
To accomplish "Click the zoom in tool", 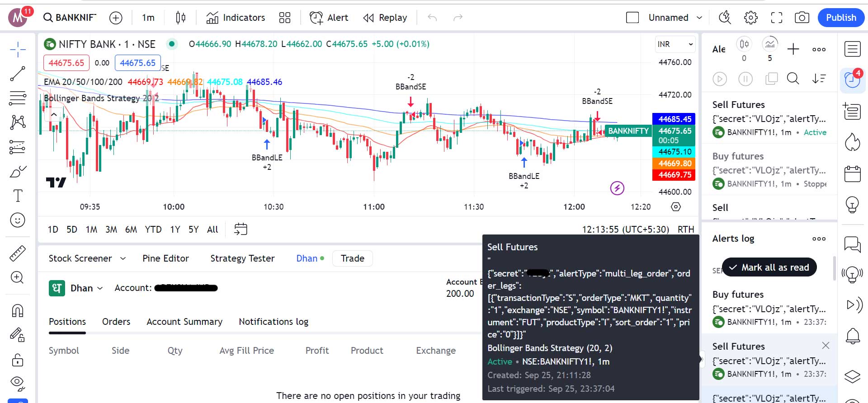I will pyautogui.click(x=18, y=277).
